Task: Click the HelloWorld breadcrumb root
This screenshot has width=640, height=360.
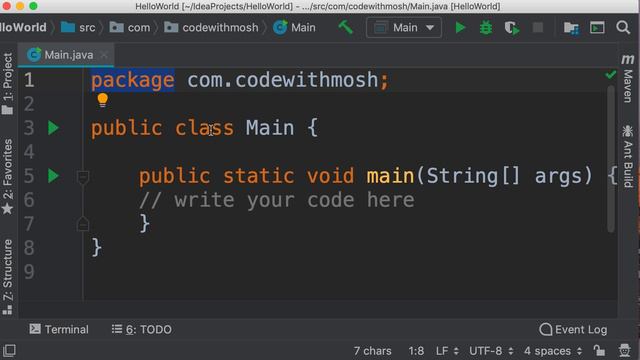Action: (23, 27)
